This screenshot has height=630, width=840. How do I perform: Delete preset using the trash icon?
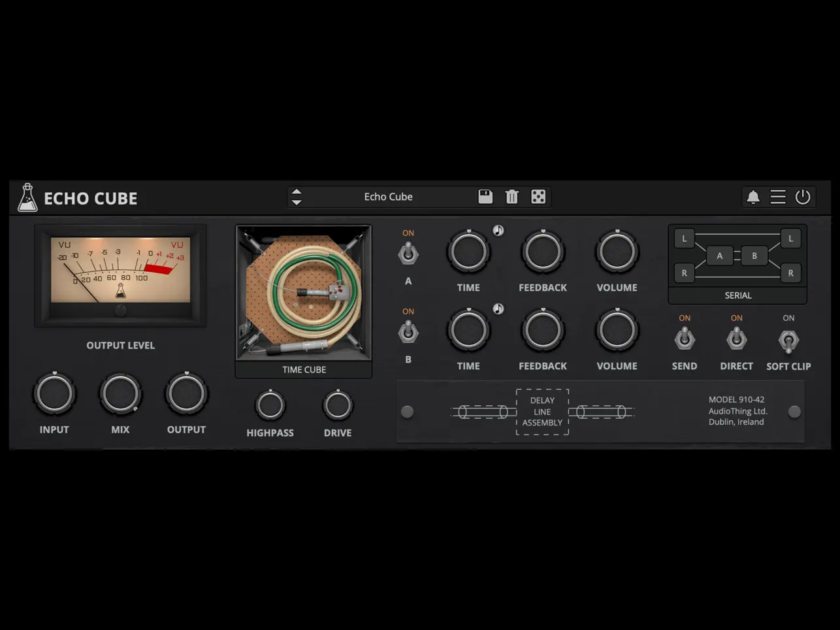(512, 197)
